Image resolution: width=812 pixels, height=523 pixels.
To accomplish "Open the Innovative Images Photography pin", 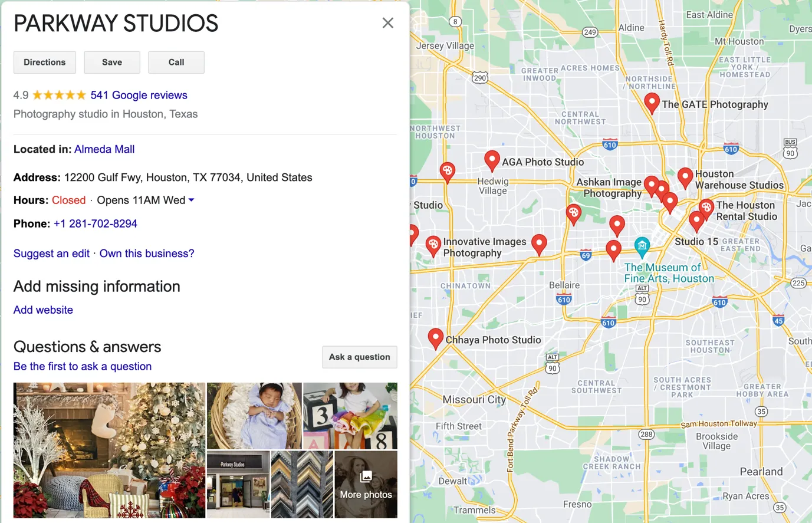I will (433, 245).
